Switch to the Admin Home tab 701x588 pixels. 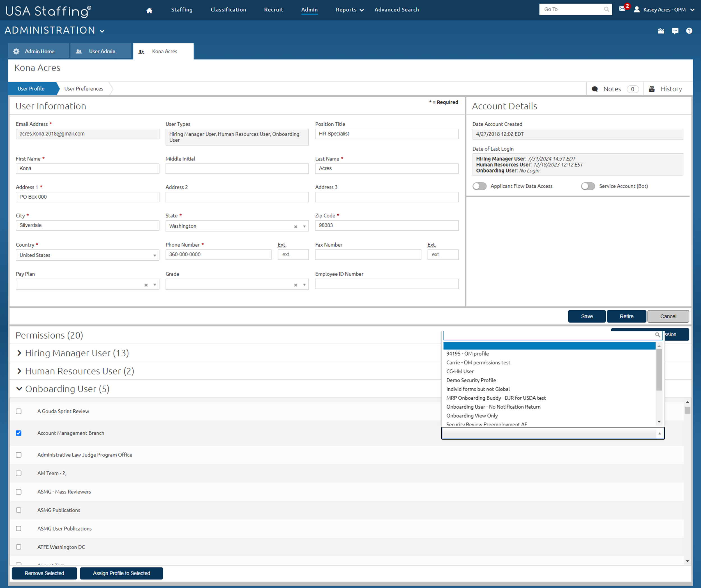(x=38, y=51)
